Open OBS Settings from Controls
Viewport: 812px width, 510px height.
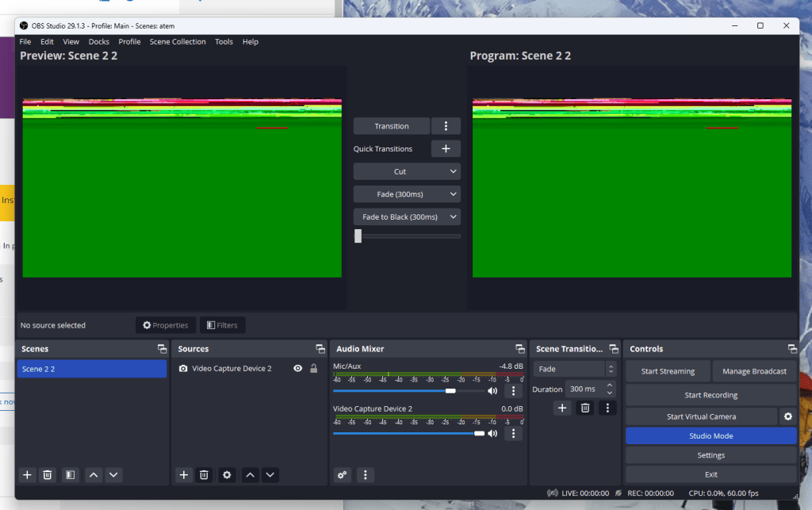711,455
